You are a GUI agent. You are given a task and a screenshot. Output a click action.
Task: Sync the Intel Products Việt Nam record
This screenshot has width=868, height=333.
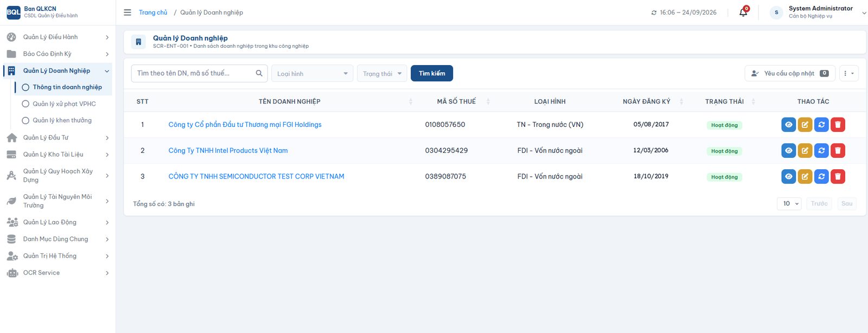(x=821, y=151)
